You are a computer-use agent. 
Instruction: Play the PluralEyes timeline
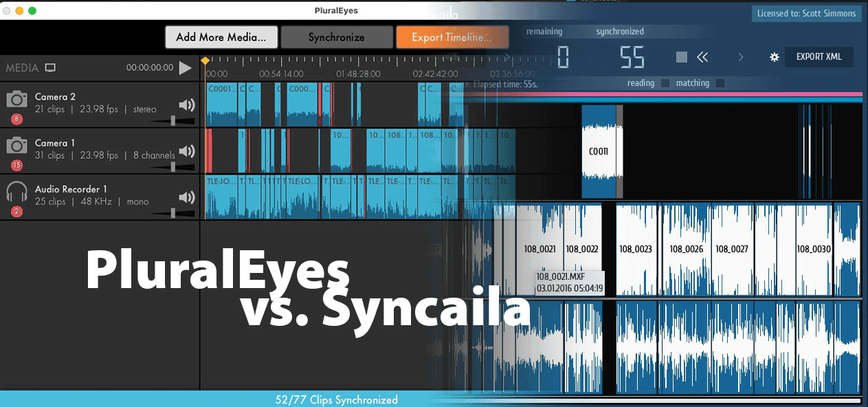tap(186, 67)
